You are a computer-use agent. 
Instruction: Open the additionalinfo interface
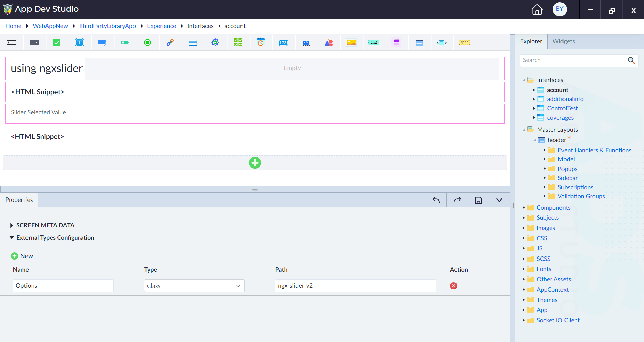point(565,99)
